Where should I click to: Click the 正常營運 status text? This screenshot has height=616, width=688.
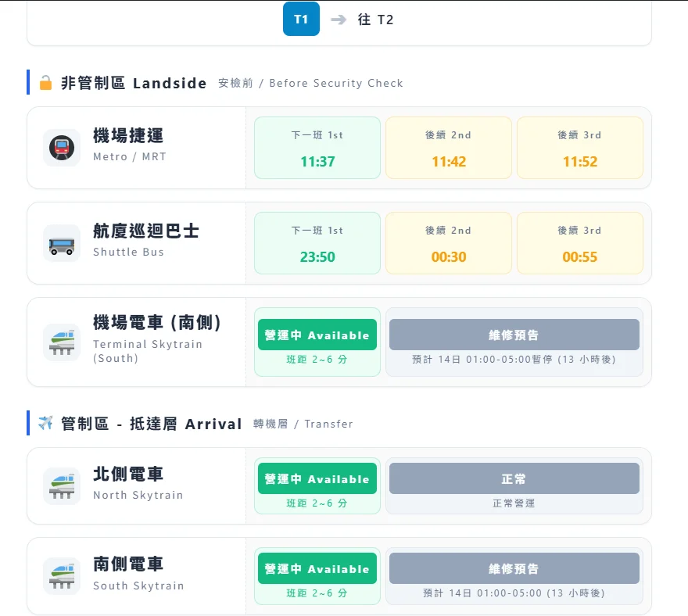514,503
